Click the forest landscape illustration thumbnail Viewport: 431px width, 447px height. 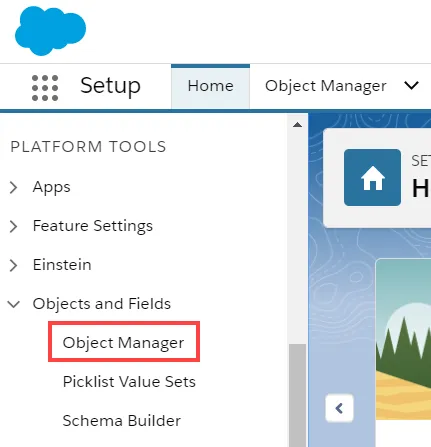tap(403, 339)
